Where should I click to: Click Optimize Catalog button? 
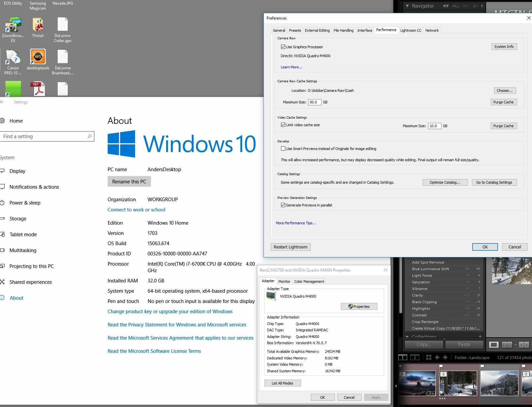tap(445, 182)
